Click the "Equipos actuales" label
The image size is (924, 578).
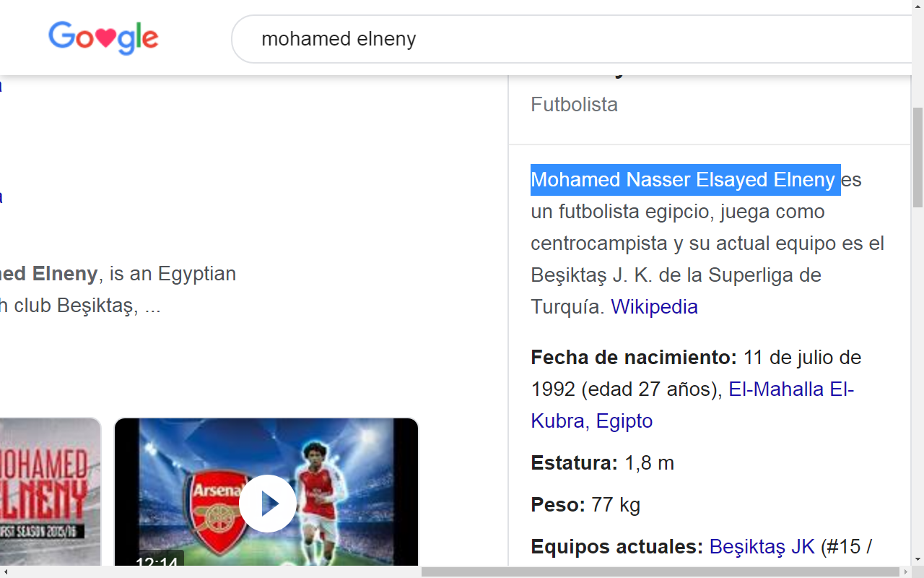616,547
